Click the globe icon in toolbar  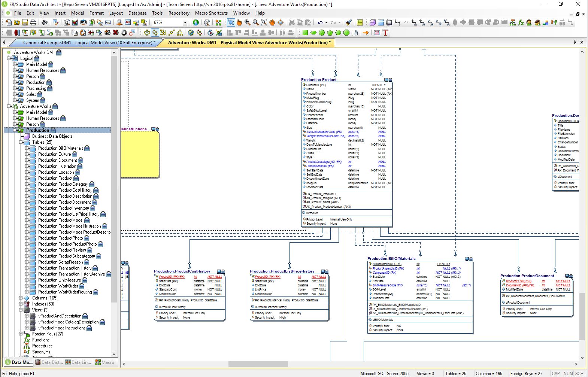(x=196, y=23)
